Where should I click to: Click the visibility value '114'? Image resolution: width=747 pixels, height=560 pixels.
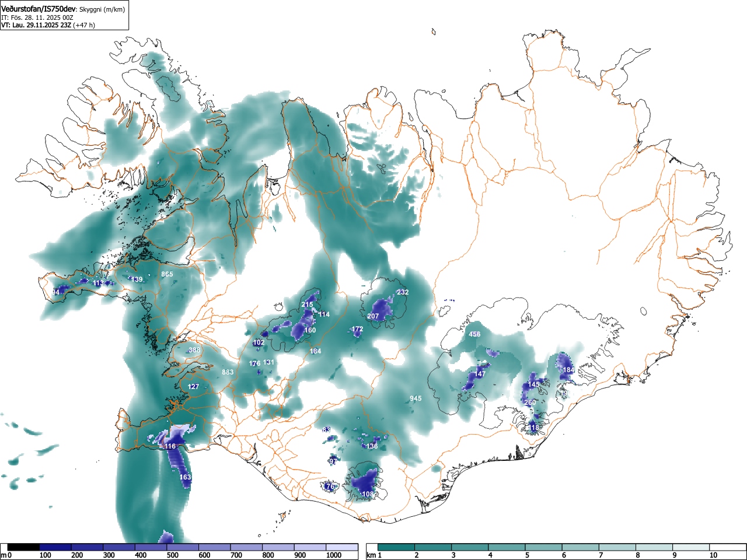pos(324,314)
